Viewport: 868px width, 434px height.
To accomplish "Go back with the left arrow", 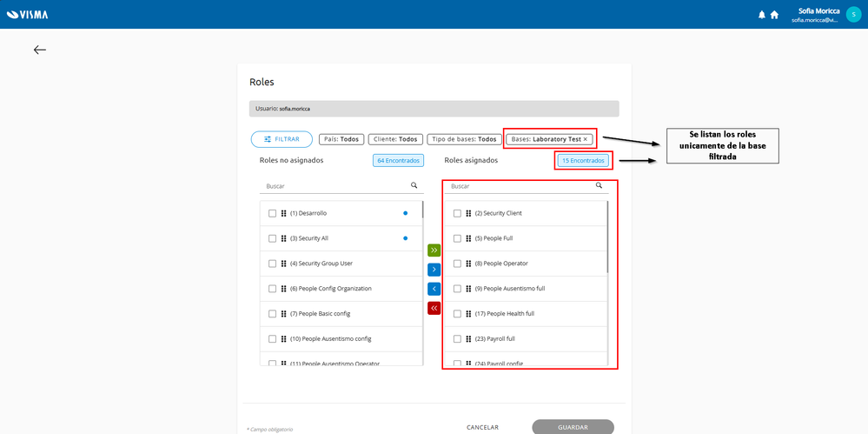I will pos(39,50).
